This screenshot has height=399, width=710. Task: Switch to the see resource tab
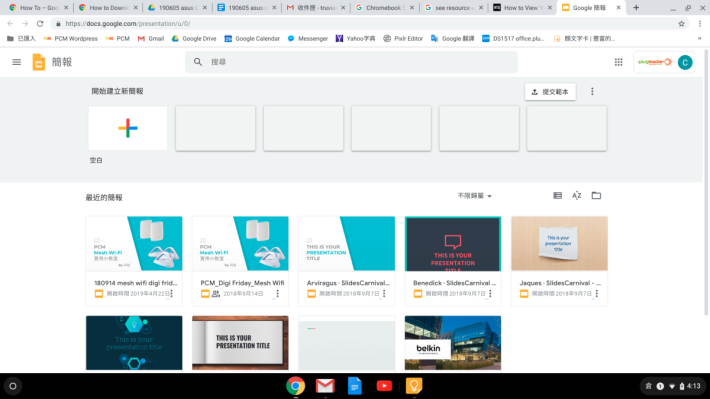pos(454,8)
